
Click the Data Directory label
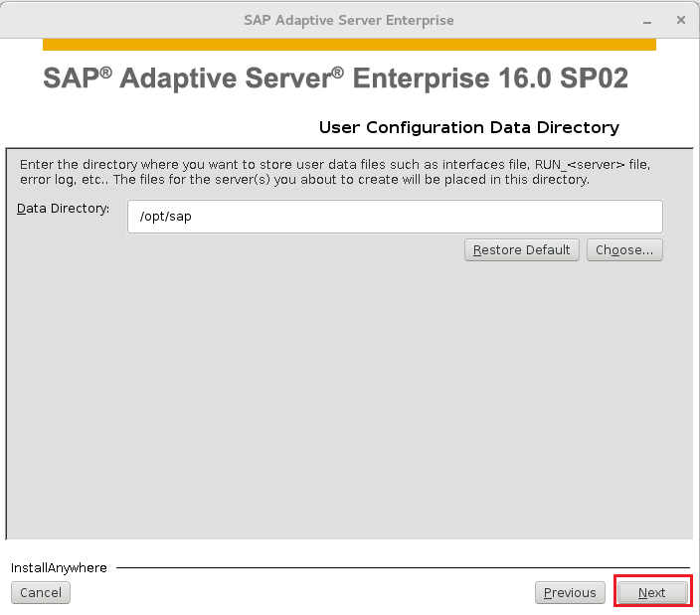click(63, 209)
